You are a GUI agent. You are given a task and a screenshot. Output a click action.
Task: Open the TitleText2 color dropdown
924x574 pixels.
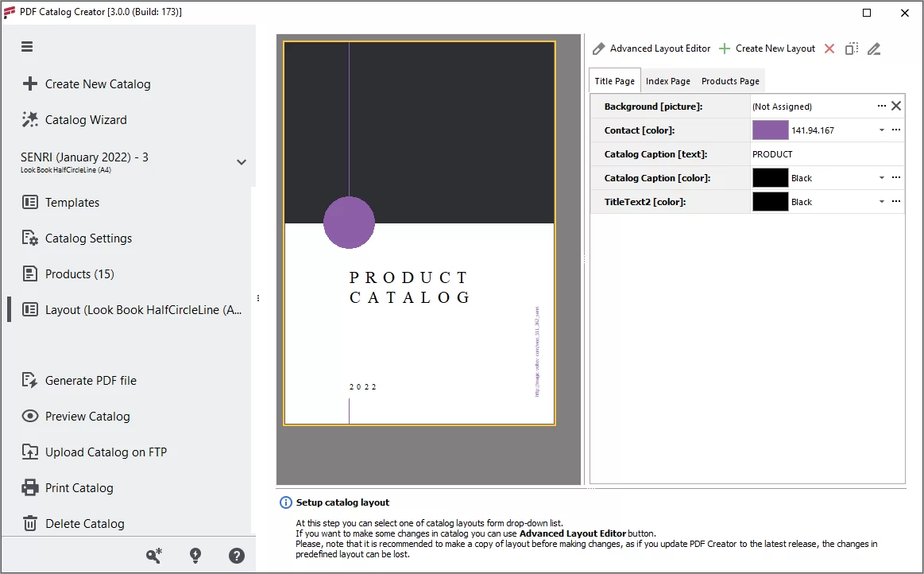click(x=880, y=201)
